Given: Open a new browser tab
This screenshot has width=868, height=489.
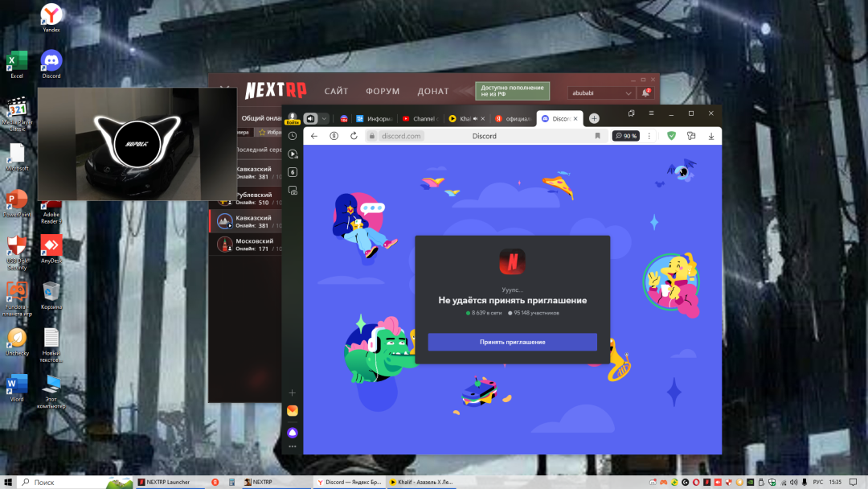Looking at the screenshot, I should [x=594, y=118].
